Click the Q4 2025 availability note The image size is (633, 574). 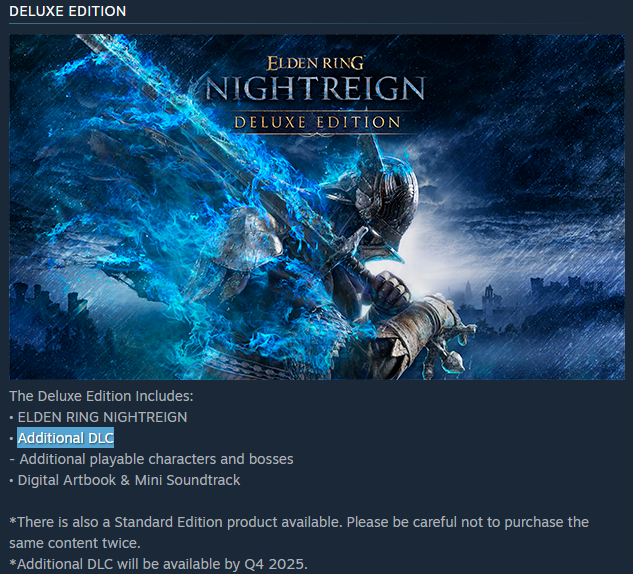tap(158, 564)
